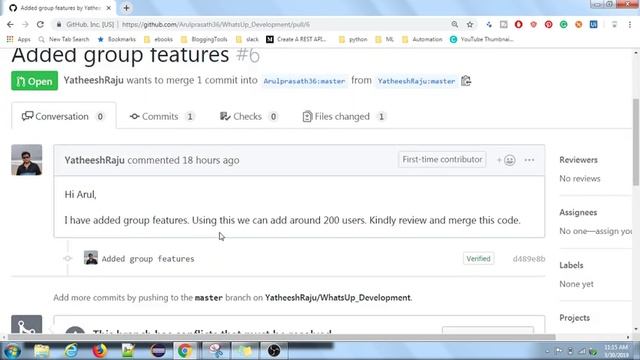This screenshot has height=360, width=640.
Task: Expand the slack bookmark folder
Action: pos(247,39)
